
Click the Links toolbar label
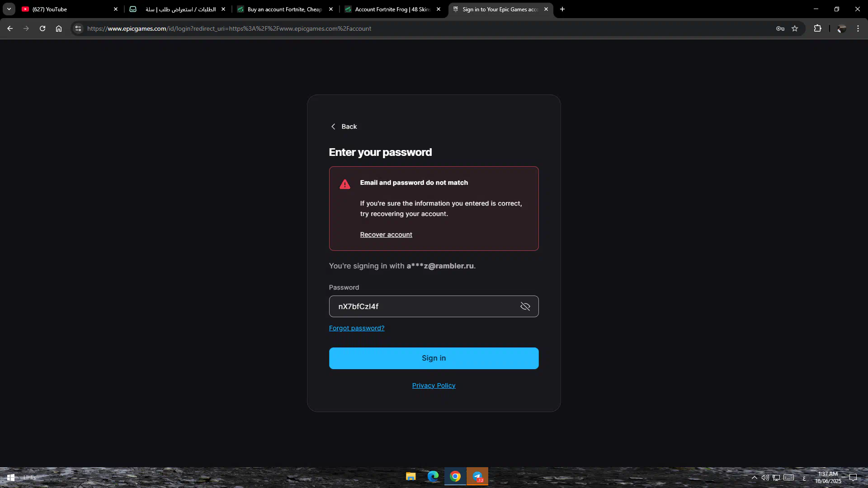tap(29, 478)
